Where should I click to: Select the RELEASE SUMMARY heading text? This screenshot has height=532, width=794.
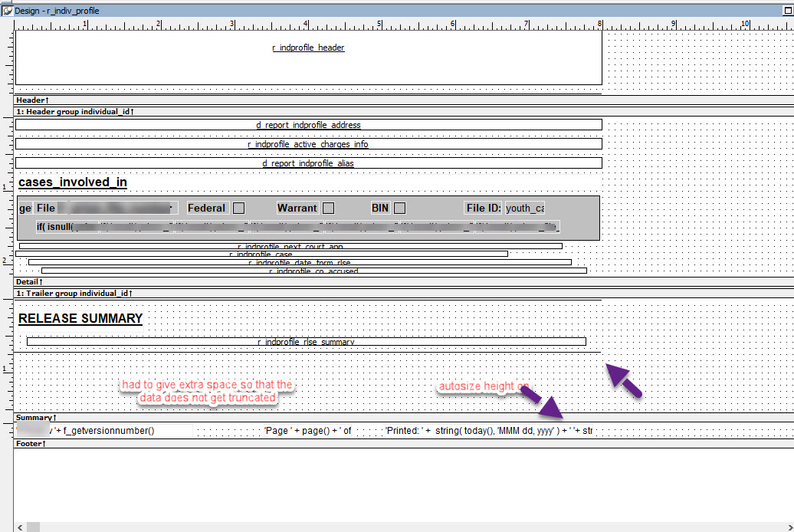coord(80,318)
